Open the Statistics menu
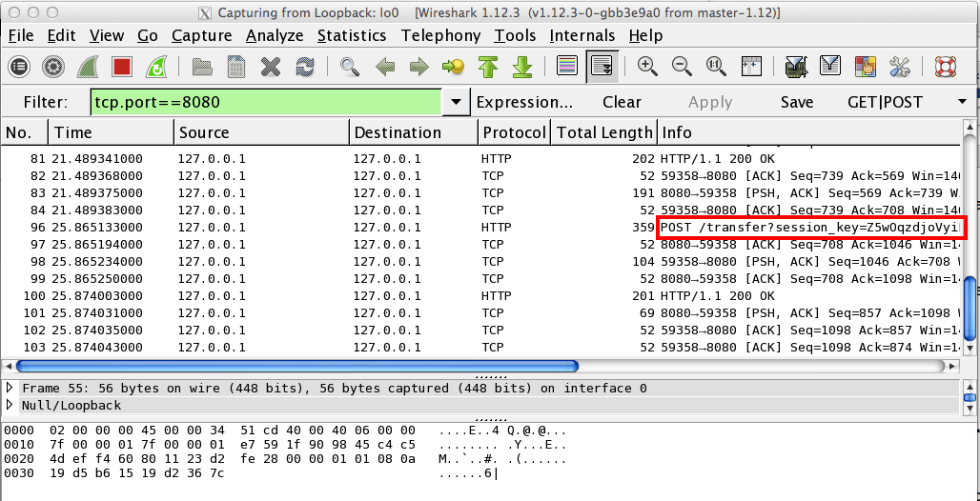Image resolution: width=980 pixels, height=501 pixels. click(354, 35)
